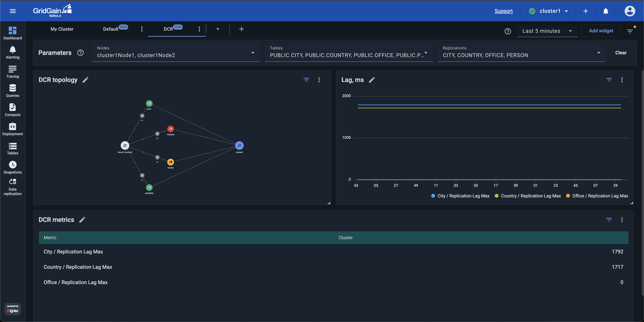Open the Tracing sidebar section
Image resolution: width=644 pixels, height=322 pixels.
[x=13, y=72]
